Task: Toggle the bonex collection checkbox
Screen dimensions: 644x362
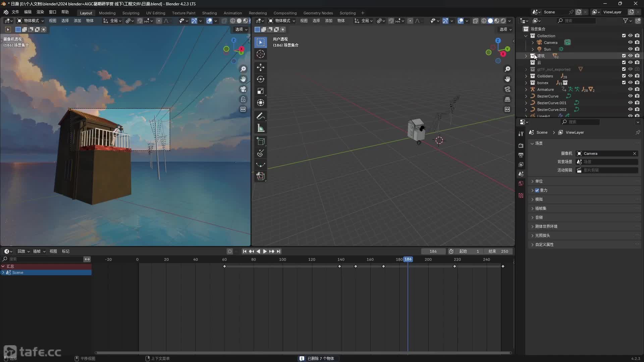Action: point(624,83)
